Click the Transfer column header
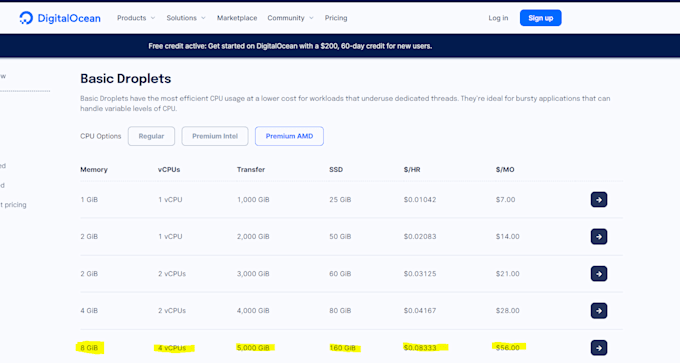The width and height of the screenshot is (680, 363). [251, 170]
